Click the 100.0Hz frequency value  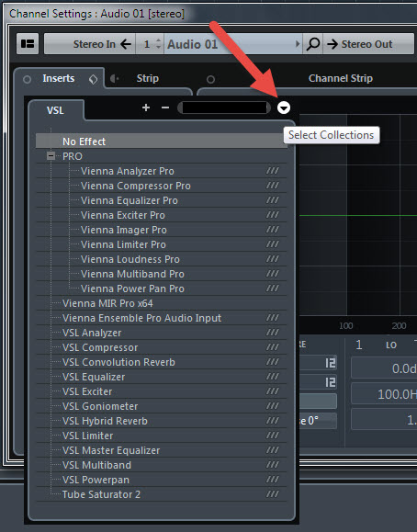click(385, 394)
